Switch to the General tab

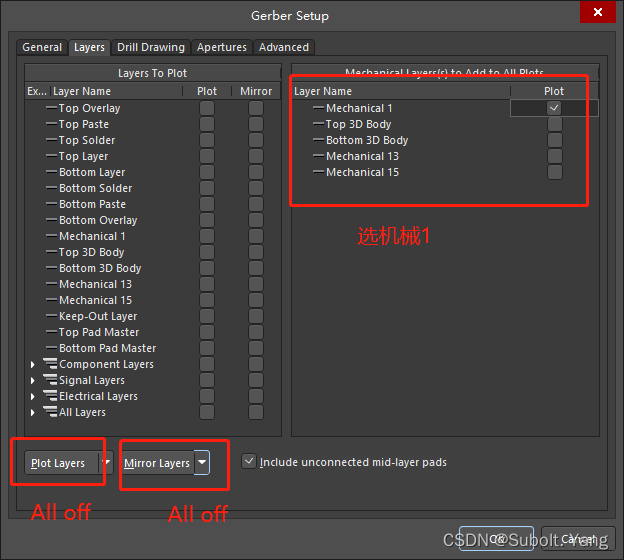pyautogui.click(x=42, y=47)
